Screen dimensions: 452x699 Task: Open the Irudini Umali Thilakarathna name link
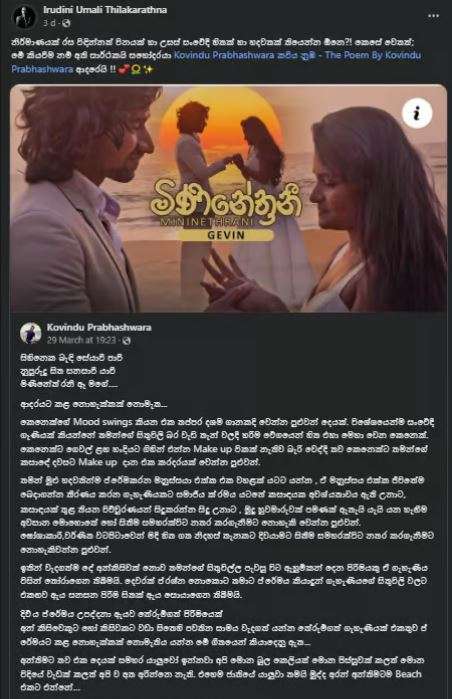coord(105,10)
